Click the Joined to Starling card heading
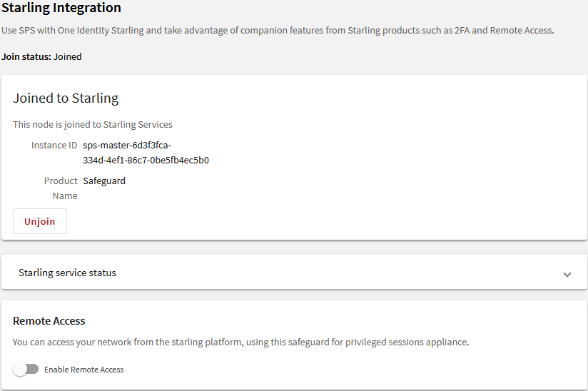This screenshot has width=588, height=391. [66, 98]
